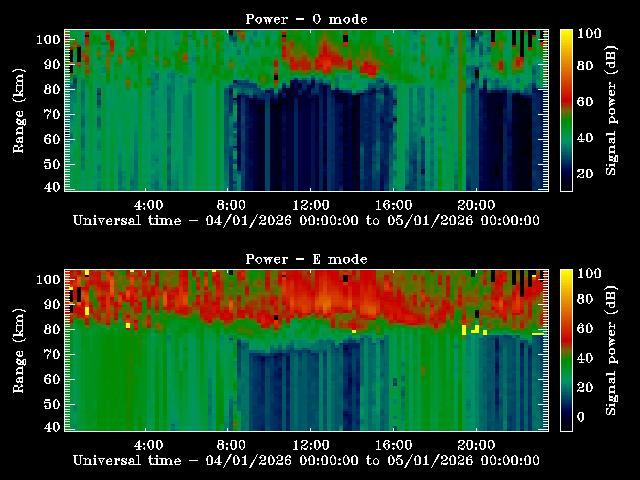Click the "Range (km)" label of O mode plot

[x=19, y=110]
